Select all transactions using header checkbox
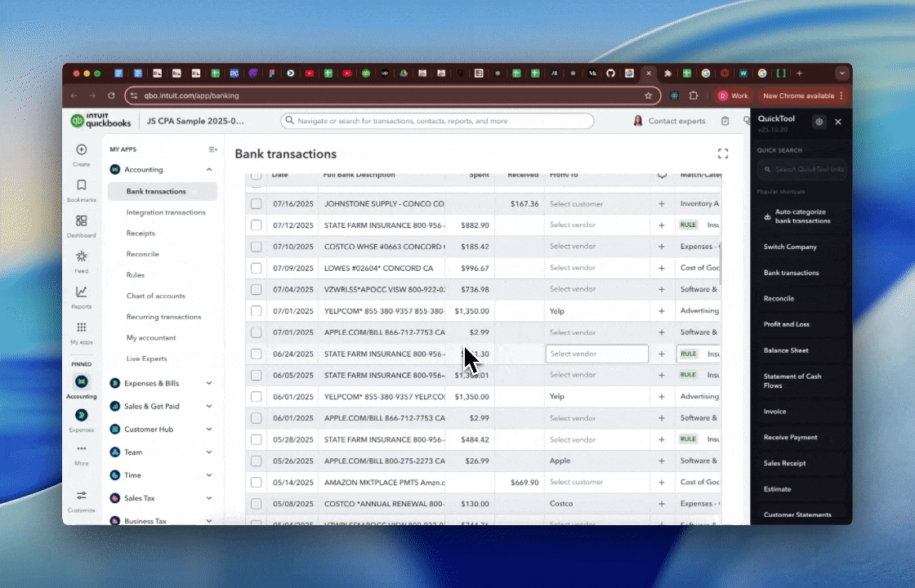The height and width of the screenshot is (588, 915). point(256,174)
